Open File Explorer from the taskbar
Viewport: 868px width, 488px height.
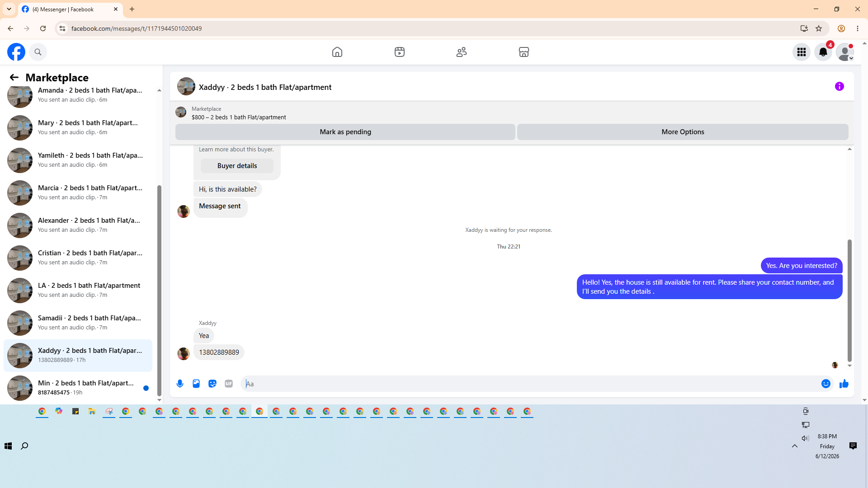coord(92,411)
